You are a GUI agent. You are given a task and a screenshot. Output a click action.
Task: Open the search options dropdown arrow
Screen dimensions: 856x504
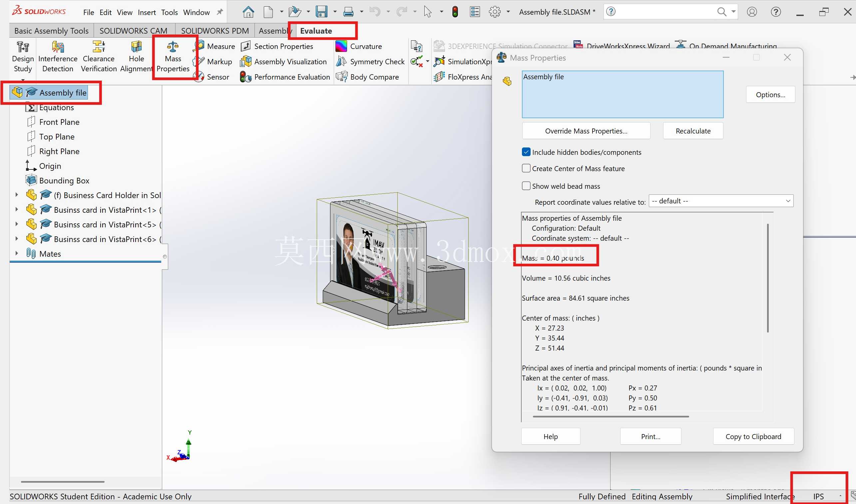pyautogui.click(x=734, y=12)
